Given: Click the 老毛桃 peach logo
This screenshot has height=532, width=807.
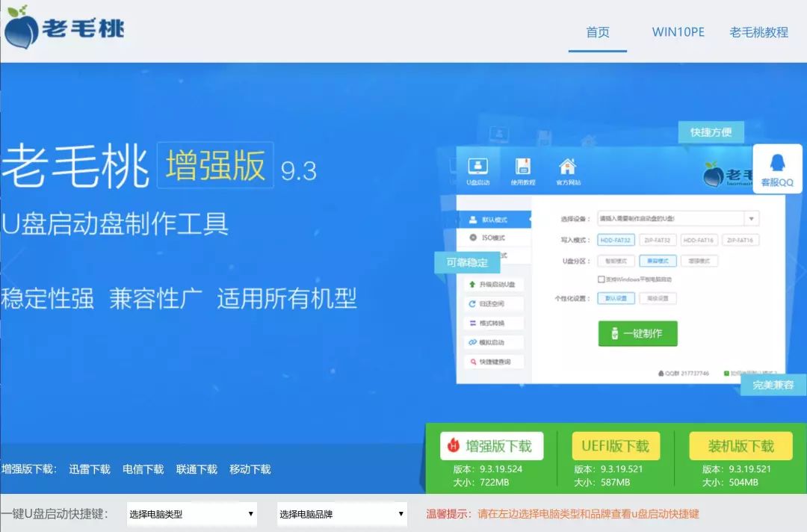Looking at the screenshot, I should coord(64,27).
